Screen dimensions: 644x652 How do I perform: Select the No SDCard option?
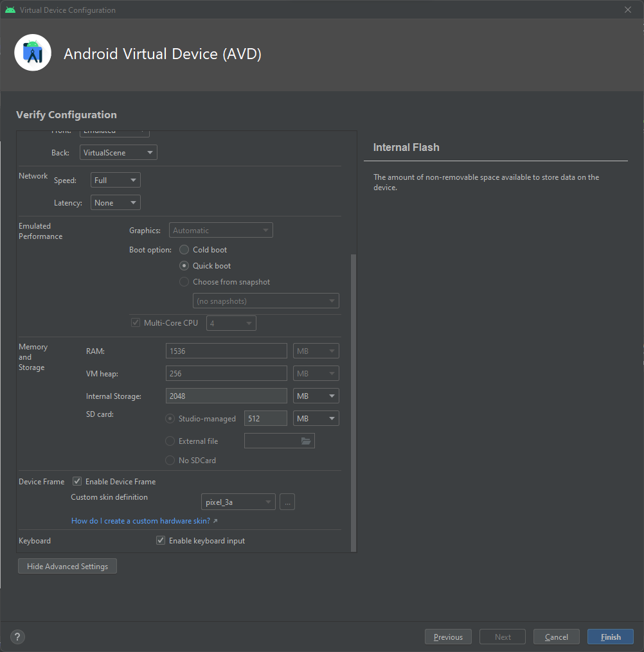[x=170, y=461]
